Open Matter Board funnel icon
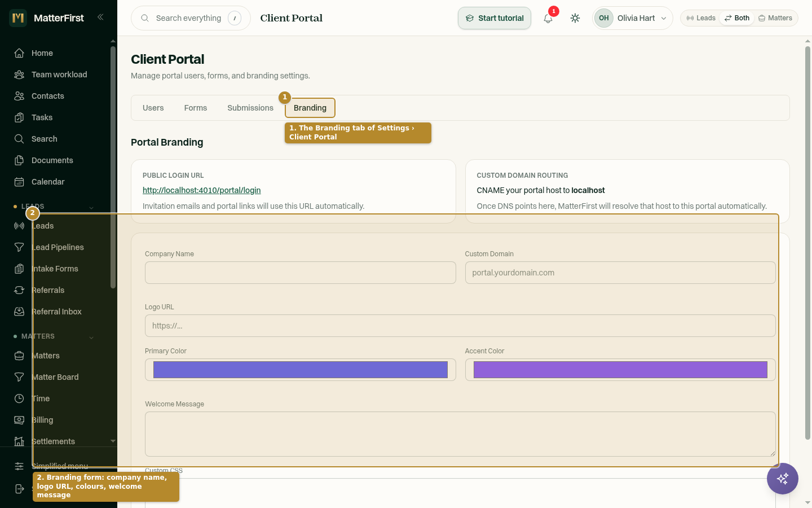 tap(19, 377)
